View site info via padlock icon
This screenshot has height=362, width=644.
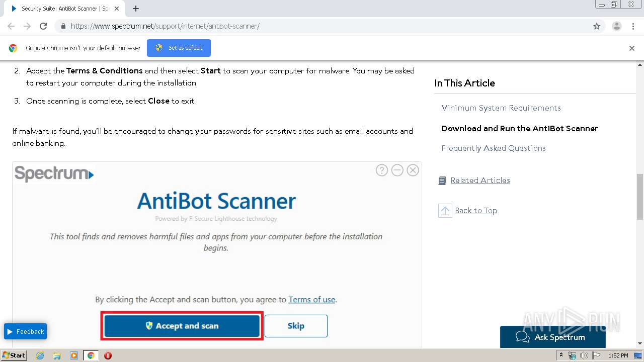click(63, 26)
